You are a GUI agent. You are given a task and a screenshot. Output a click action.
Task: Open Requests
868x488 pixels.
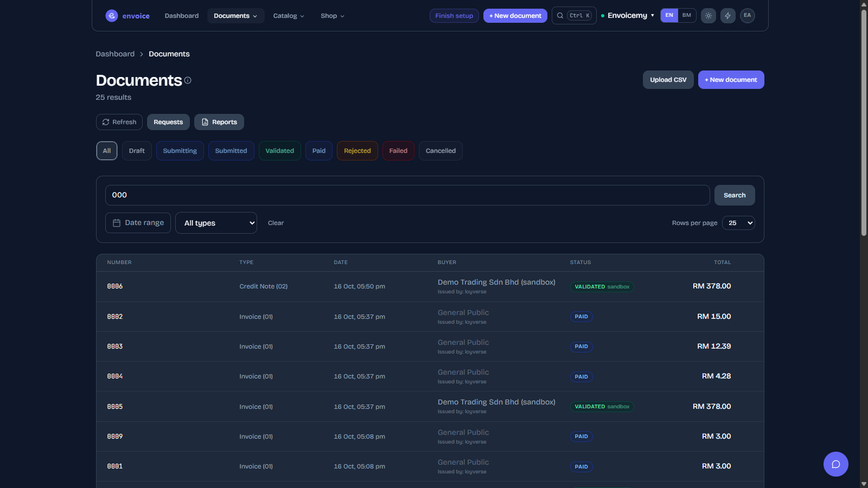point(168,122)
